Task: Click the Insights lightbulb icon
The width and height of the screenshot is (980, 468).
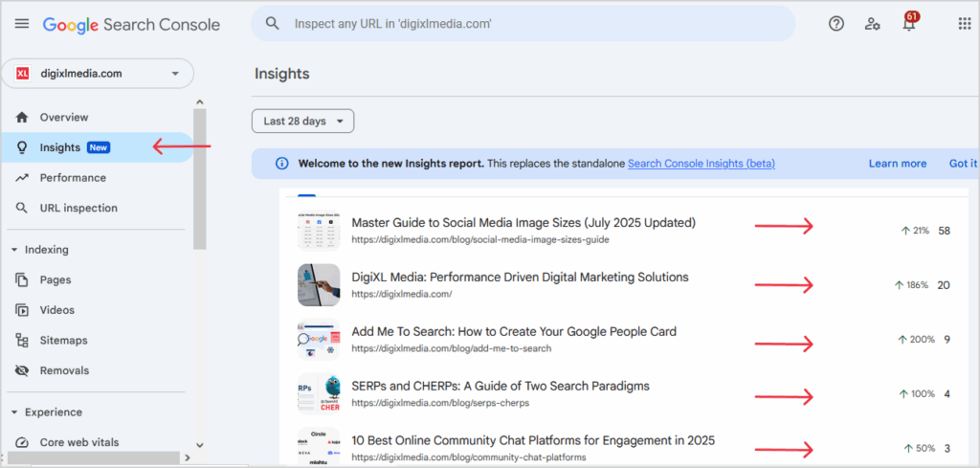Action: coord(22,147)
